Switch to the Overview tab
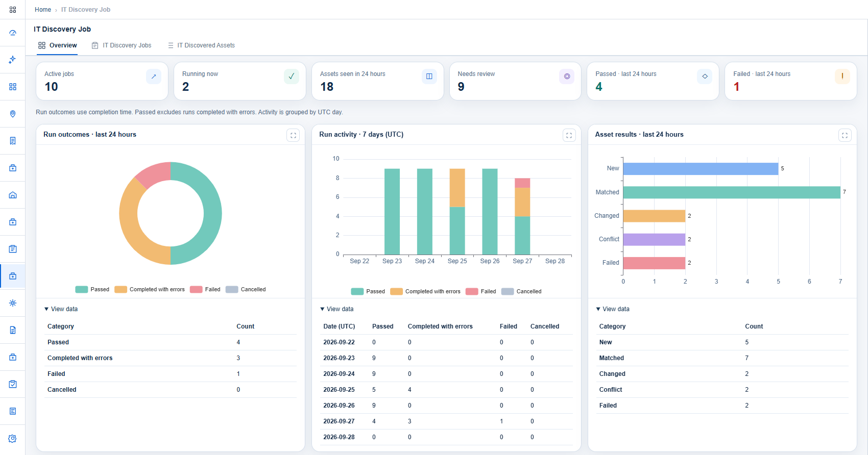This screenshot has height=455, width=868. [x=58, y=45]
